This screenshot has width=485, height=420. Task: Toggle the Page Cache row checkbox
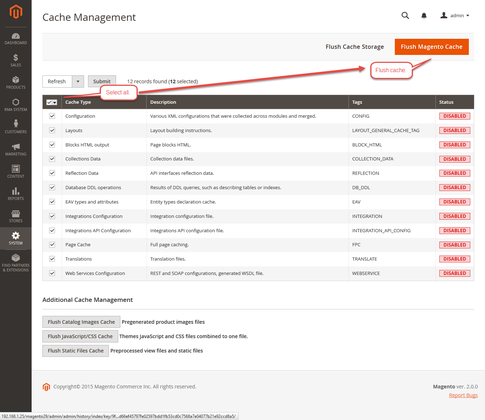click(x=52, y=245)
